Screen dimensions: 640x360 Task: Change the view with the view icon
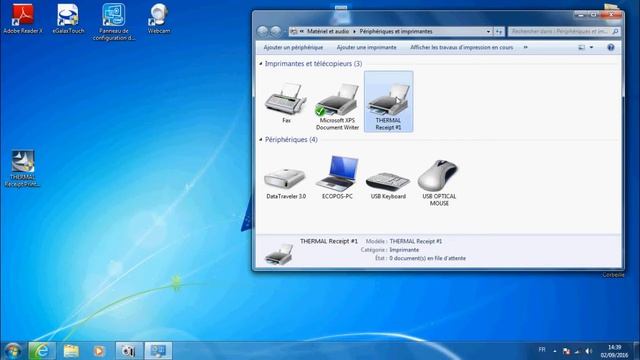[x=582, y=47]
